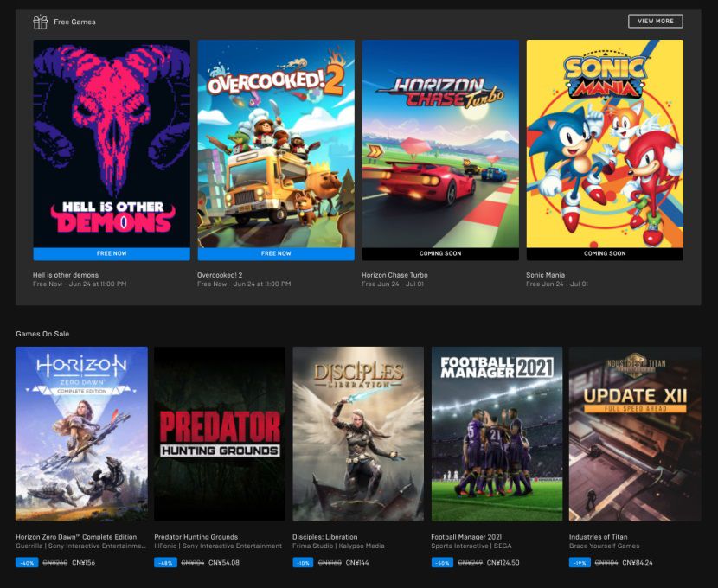Click COMING SOON bar under Sonic Mania cover
This screenshot has height=588, width=718.
point(605,254)
